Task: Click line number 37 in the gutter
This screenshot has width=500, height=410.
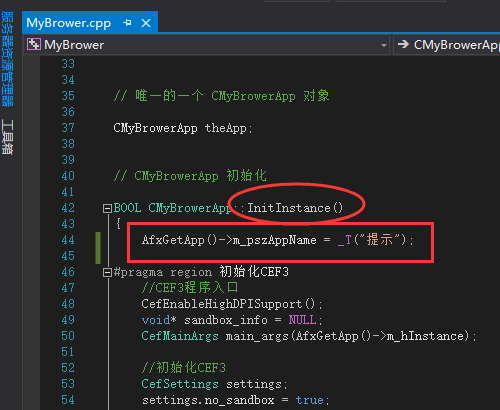Action: point(68,128)
